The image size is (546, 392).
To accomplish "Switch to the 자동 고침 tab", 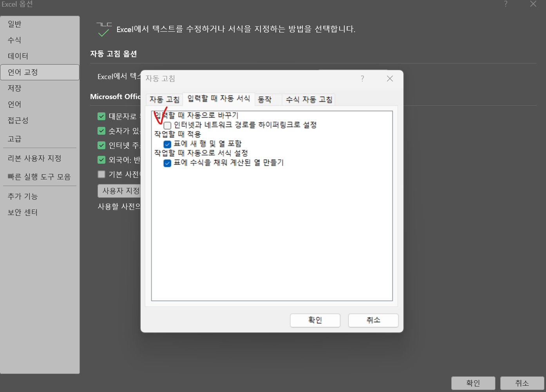I will [x=165, y=99].
